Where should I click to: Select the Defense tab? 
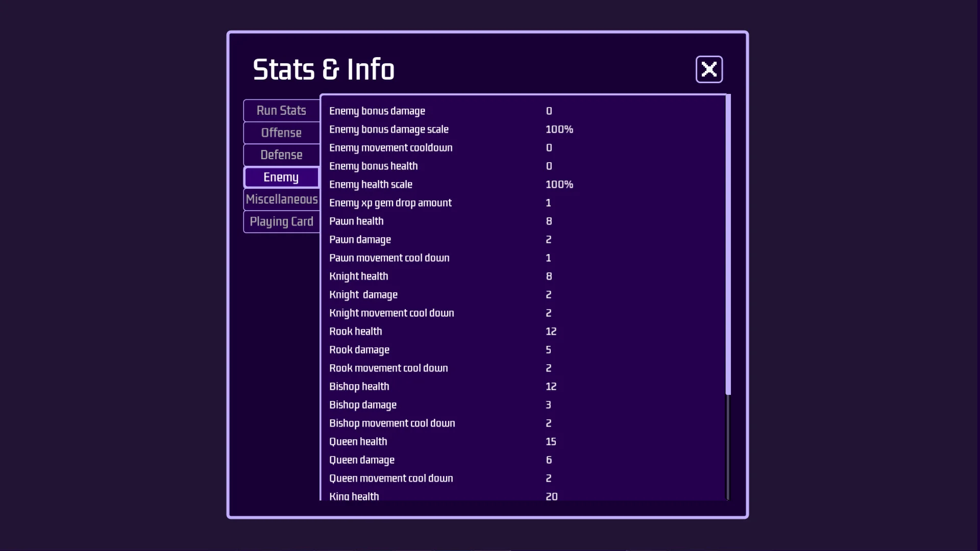pyautogui.click(x=281, y=155)
